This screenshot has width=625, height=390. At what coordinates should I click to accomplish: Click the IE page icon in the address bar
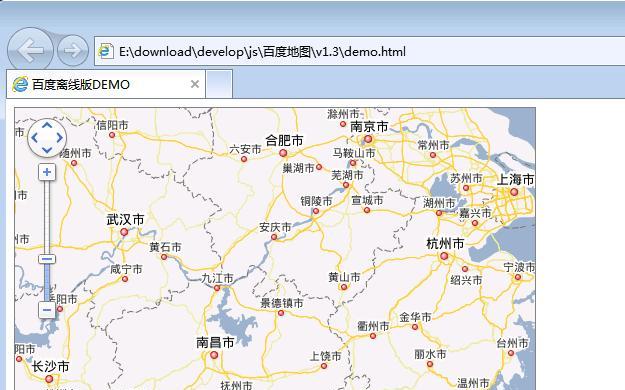tap(106, 51)
